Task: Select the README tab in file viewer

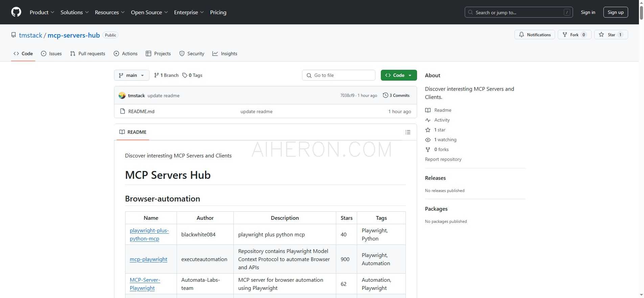Action: click(133, 132)
